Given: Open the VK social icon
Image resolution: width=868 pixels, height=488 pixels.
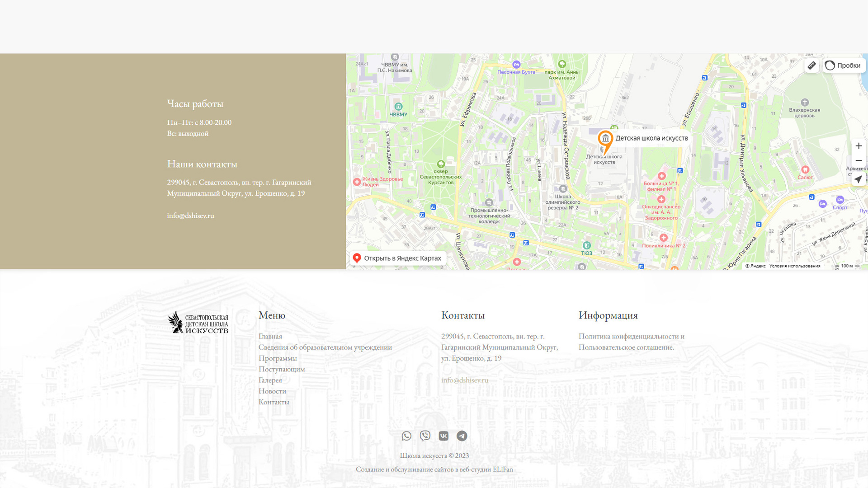Looking at the screenshot, I should point(443,436).
